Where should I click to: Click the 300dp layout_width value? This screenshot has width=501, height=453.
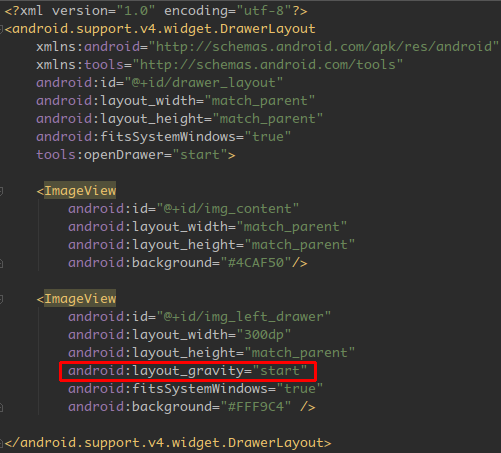click(264, 335)
